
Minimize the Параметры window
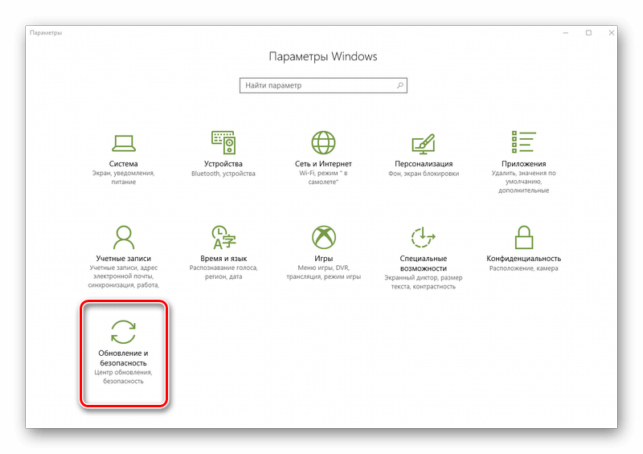coord(566,33)
